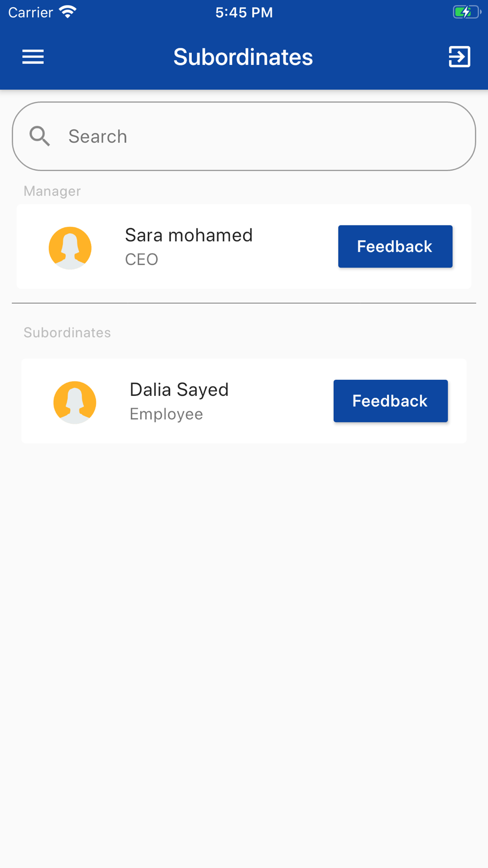Focus the Search input field
The width and height of the screenshot is (488, 868).
[x=244, y=136]
